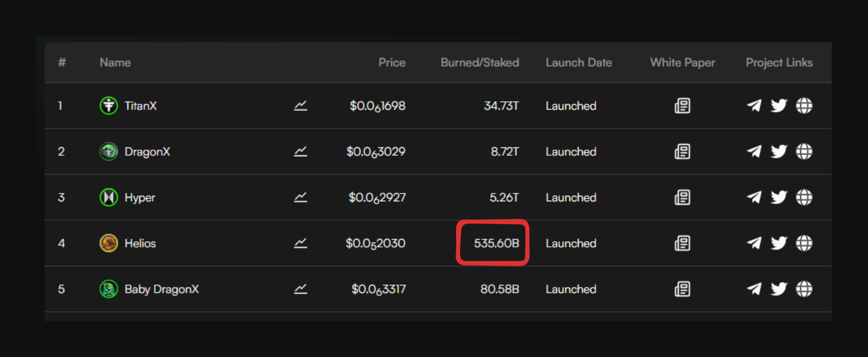Click DragonX website globe icon
The width and height of the screenshot is (868, 357).
tap(804, 151)
